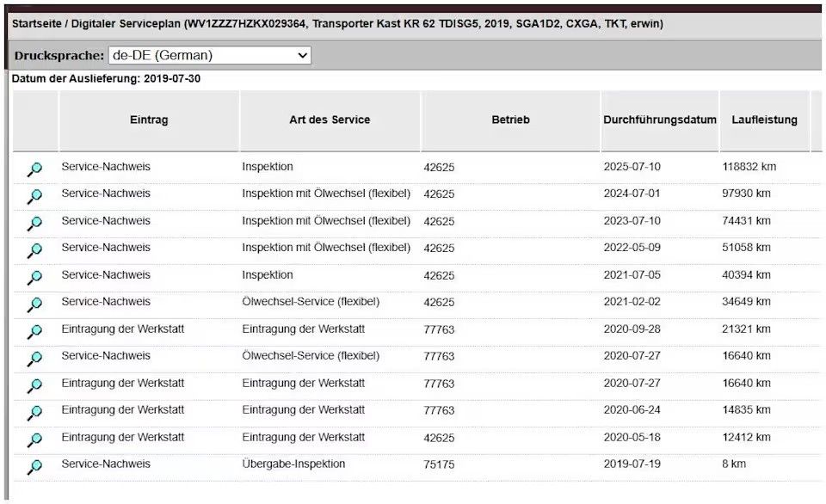Click magnifier for 2020-09-28 Werkstatt entry
The width and height of the screenshot is (826, 504).
[x=34, y=332]
